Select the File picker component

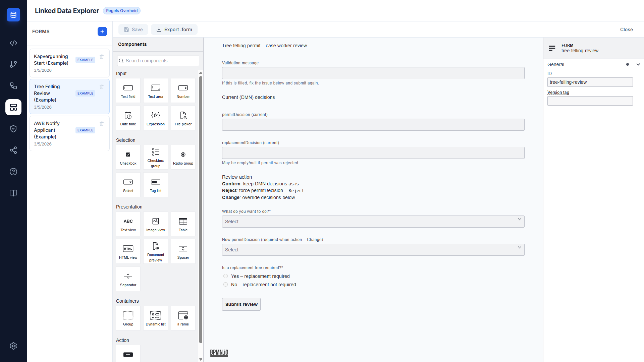183,118
